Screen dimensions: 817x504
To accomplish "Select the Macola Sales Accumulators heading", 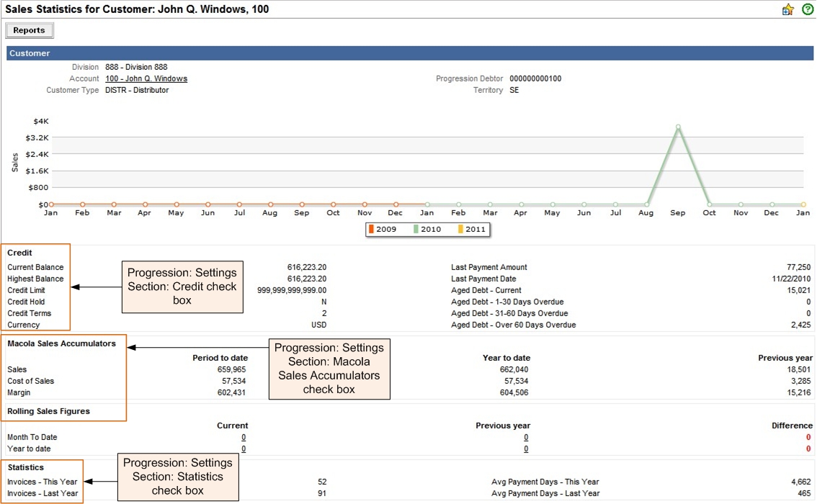I will [x=61, y=344].
